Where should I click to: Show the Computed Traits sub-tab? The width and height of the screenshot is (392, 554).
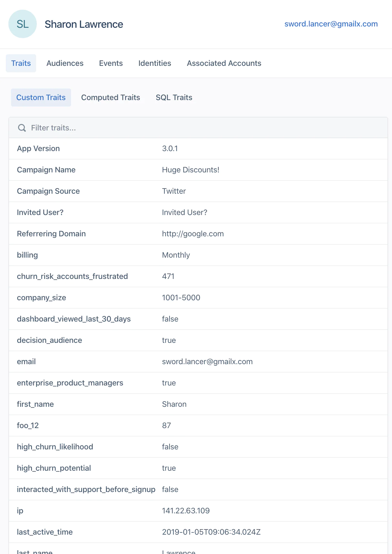[x=110, y=97]
